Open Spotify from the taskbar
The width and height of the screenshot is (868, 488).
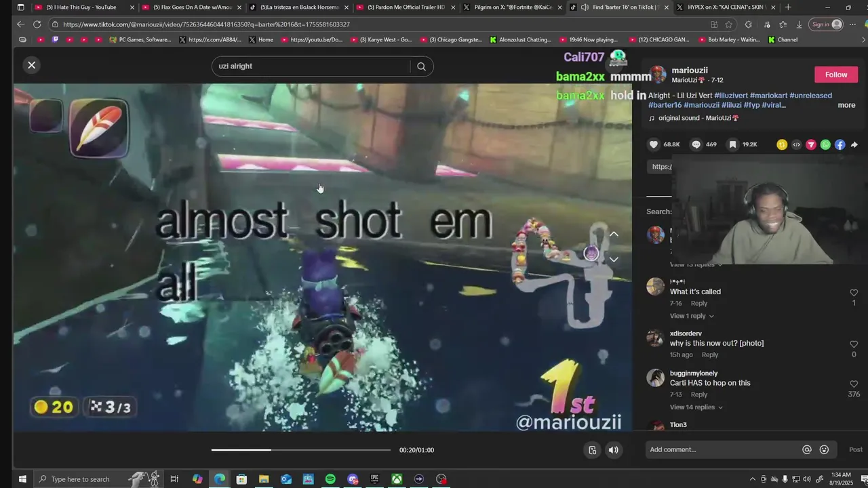[x=330, y=479]
